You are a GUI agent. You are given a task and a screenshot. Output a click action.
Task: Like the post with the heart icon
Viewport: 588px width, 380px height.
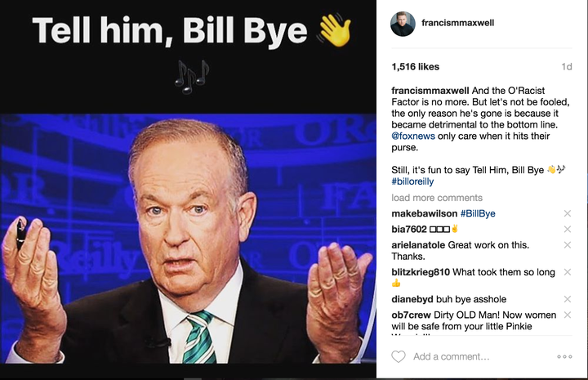pyautogui.click(x=399, y=356)
